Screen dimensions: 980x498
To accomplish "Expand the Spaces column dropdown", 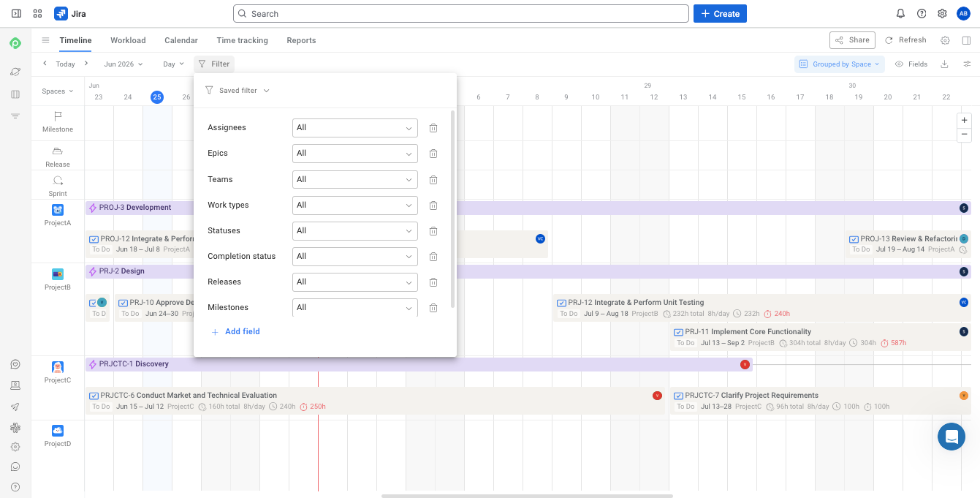I will pos(58,91).
